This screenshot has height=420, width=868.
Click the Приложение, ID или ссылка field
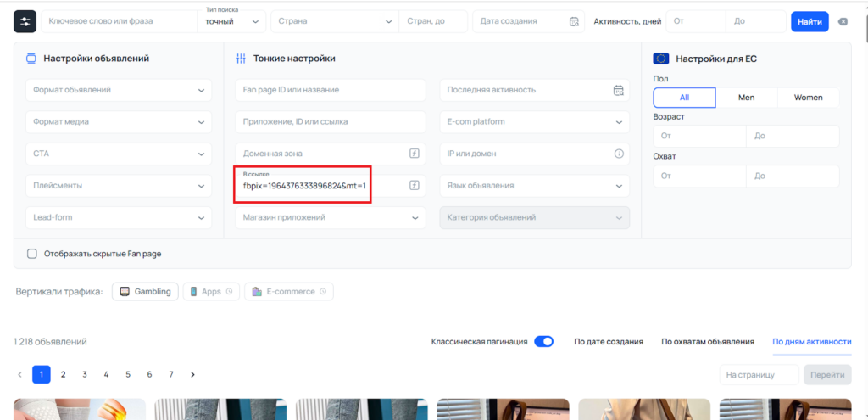click(331, 122)
